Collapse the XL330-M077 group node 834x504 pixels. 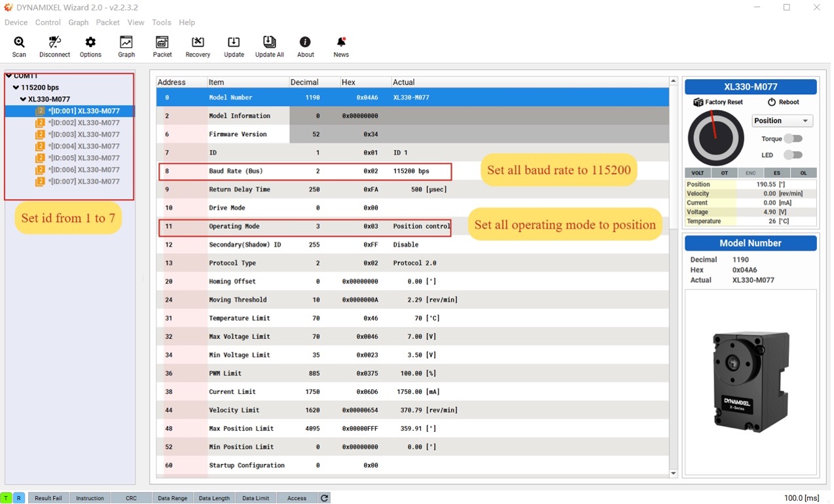(23, 99)
